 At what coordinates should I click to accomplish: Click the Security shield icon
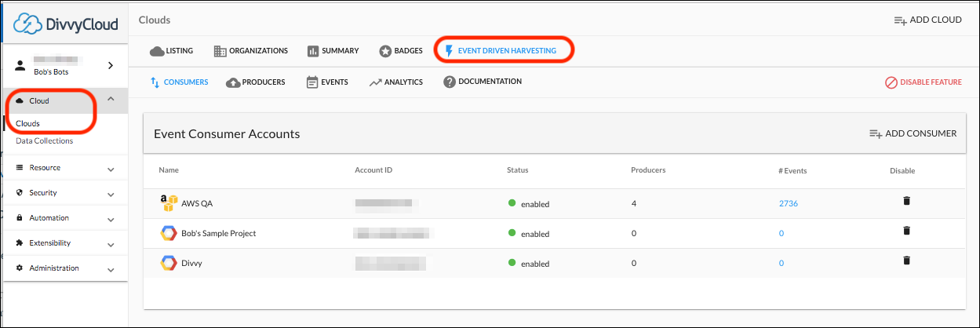pos(20,193)
